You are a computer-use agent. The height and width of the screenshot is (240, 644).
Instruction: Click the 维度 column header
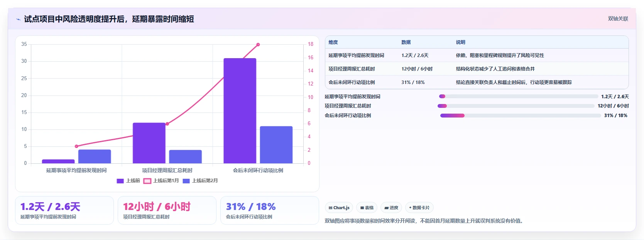[333, 42]
